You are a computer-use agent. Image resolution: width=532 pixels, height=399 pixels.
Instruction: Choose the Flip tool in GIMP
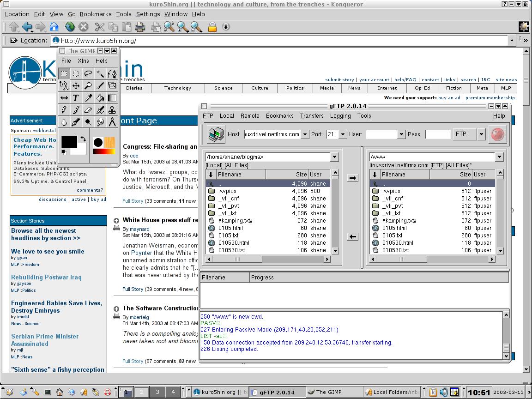[64, 98]
